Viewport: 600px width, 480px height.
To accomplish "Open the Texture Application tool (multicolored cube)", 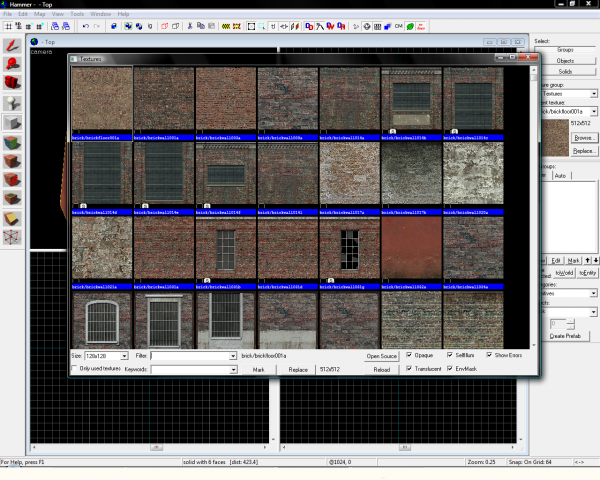I will 12,143.
